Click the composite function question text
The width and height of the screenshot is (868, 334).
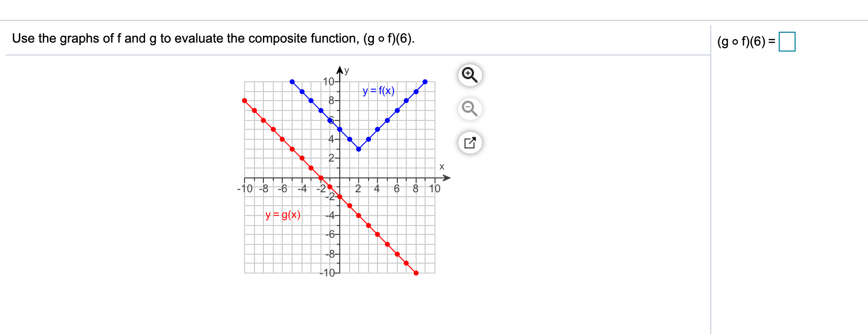coord(213,38)
